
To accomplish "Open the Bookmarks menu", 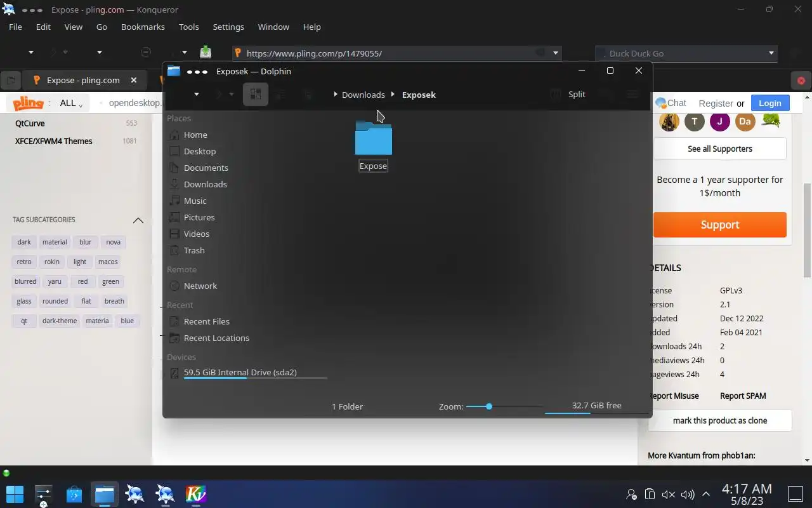I will pos(143,27).
